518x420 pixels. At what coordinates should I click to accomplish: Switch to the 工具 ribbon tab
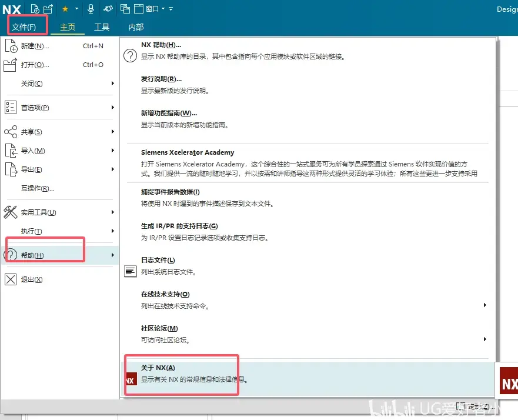click(101, 27)
